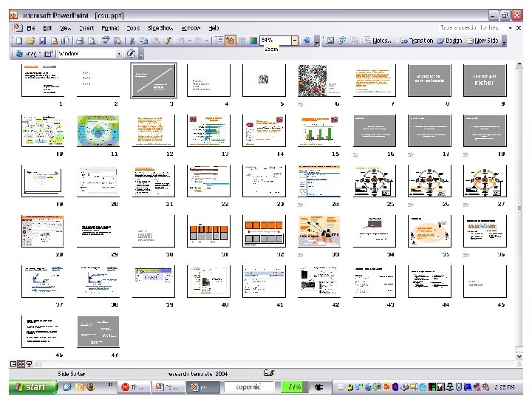
Task: Select slide 11 colorful diagram thumbnail
Action: click(98, 131)
